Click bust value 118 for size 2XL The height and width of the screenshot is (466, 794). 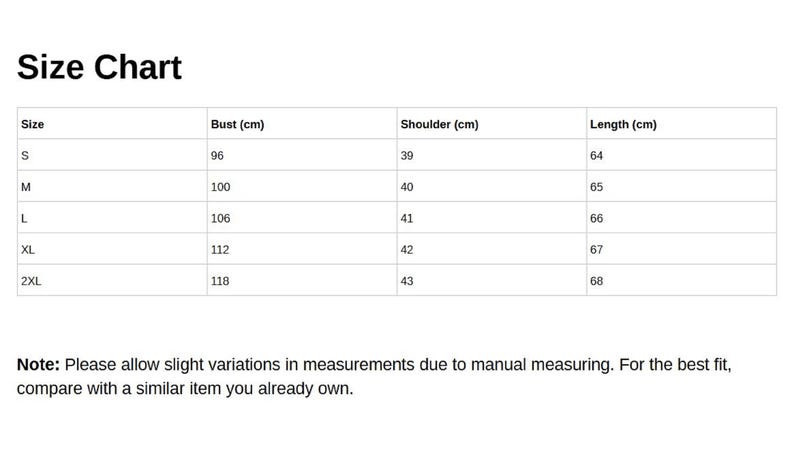(220, 281)
